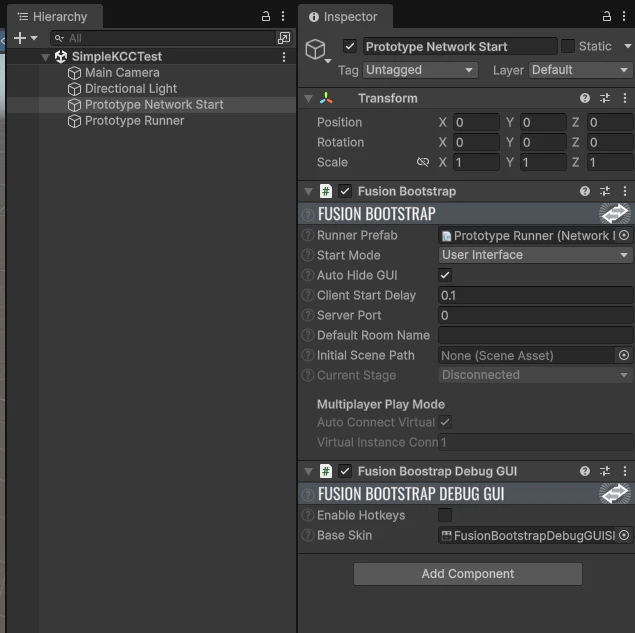Select Main Camera object
This screenshot has height=633, width=635.
tap(122, 73)
